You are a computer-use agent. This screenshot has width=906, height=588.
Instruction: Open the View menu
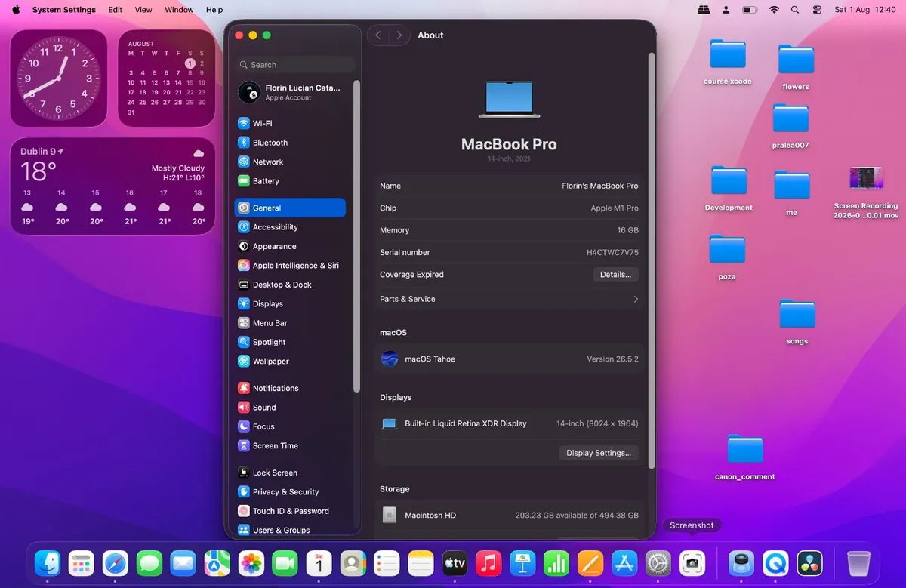(x=143, y=10)
